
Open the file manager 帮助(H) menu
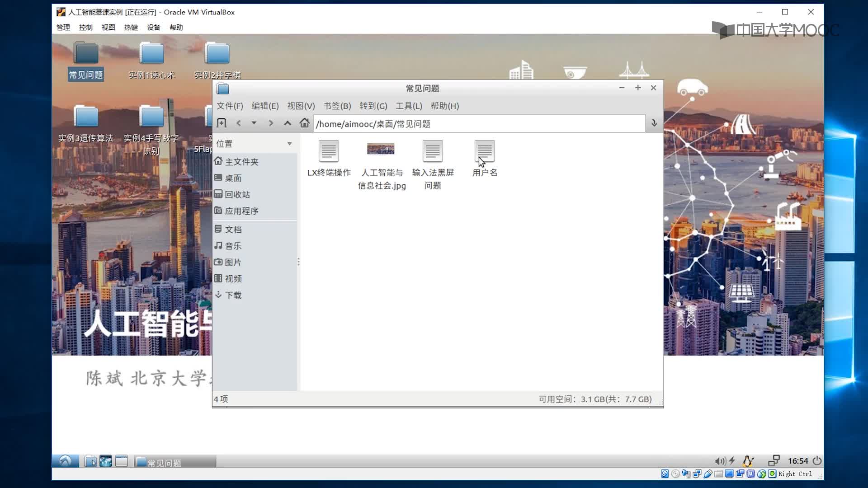pyautogui.click(x=444, y=106)
